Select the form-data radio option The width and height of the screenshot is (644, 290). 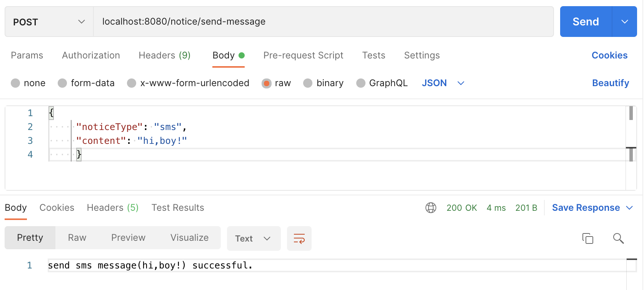tap(62, 83)
